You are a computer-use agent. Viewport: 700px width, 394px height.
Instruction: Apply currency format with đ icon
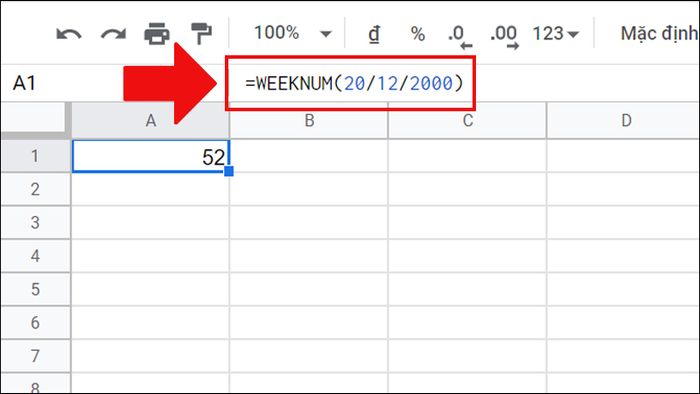pos(374,34)
